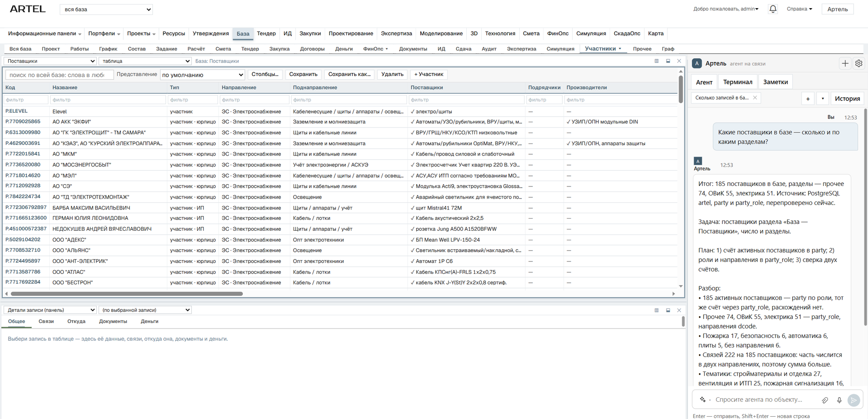Click the columns layout icon of the Детали записи panel
The image size is (868, 419).
657,310
